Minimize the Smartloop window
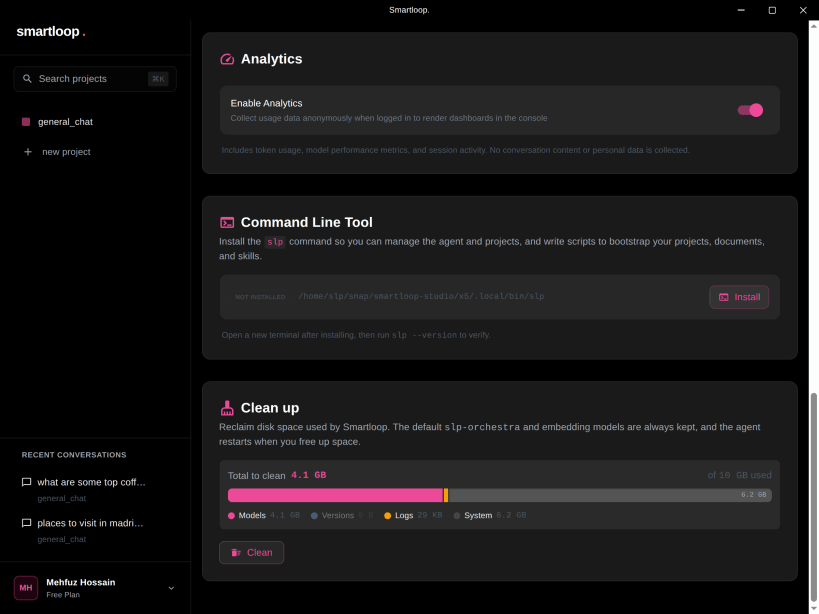Image resolution: width=819 pixels, height=614 pixels. (x=741, y=10)
